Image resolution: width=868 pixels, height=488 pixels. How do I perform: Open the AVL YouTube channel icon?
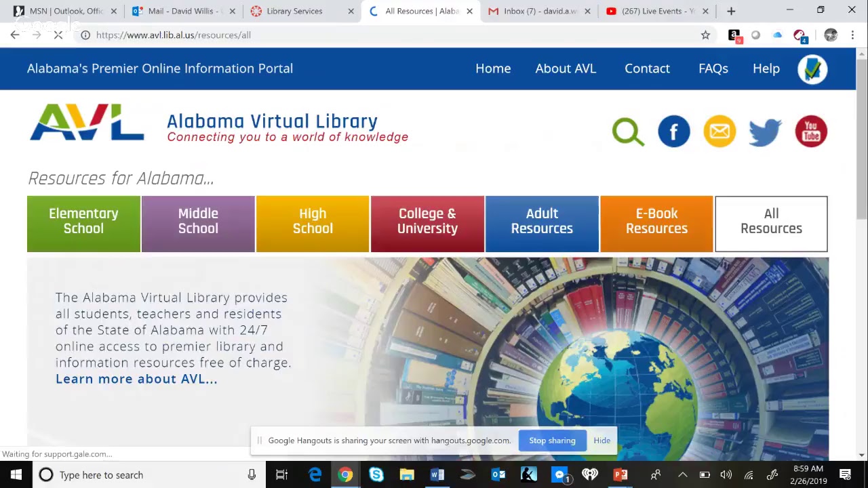(x=811, y=131)
